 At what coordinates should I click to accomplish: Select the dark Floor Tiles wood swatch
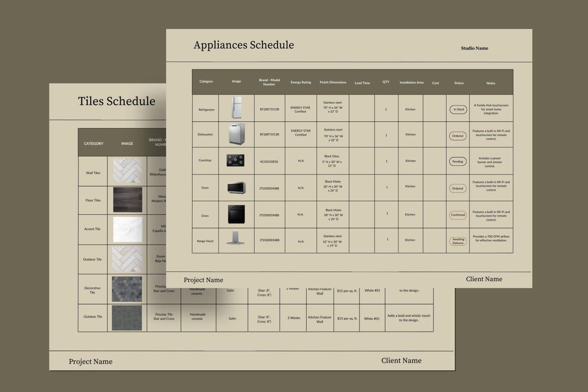(127, 200)
